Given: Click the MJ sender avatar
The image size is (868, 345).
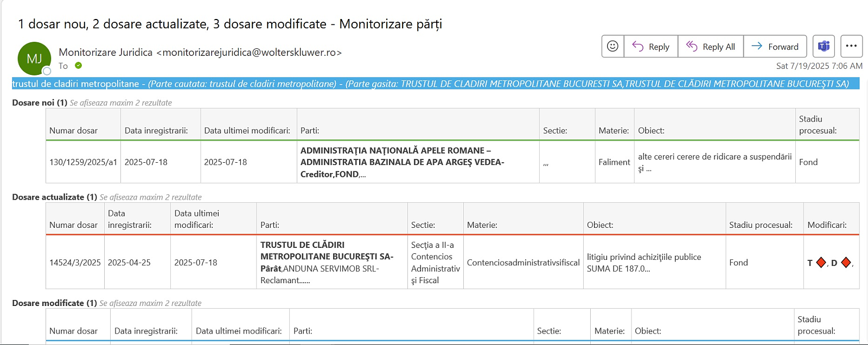Looking at the screenshot, I should coord(34,59).
